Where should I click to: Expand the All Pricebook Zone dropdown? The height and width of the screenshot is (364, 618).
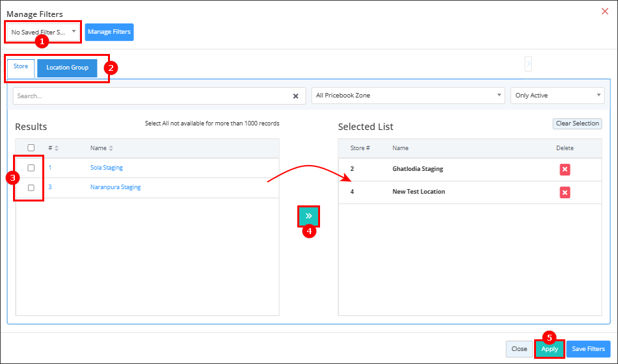pos(408,96)
